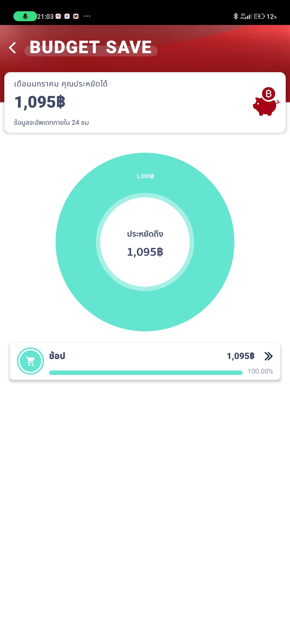Tap the 100.00% percentage text
Screen dimensions: 290x644
260,371
